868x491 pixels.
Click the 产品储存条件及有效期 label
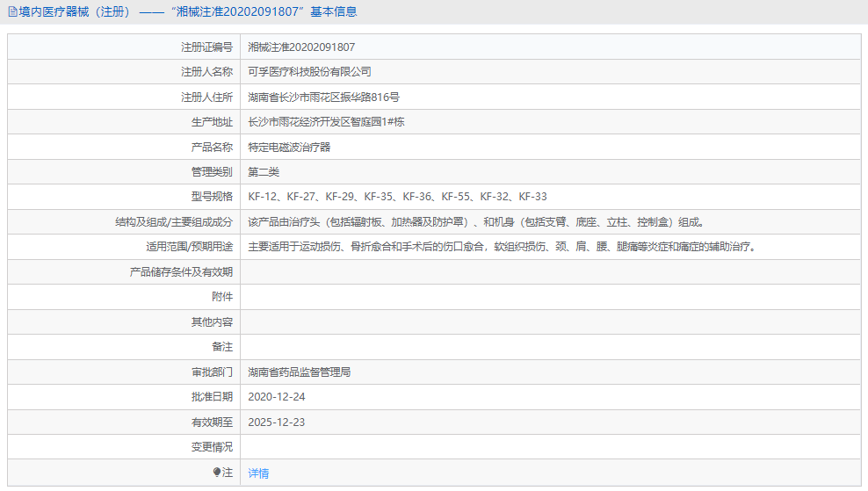pyautogui.click(x=181, y=271)
